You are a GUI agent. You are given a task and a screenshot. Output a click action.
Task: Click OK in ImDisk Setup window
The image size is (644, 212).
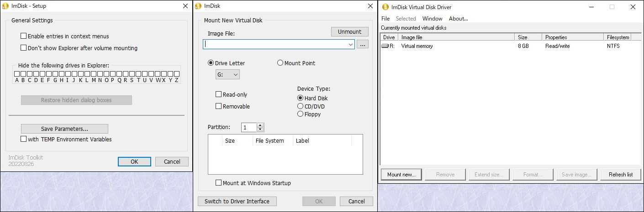pyautogui.click(x=134, y=161)
